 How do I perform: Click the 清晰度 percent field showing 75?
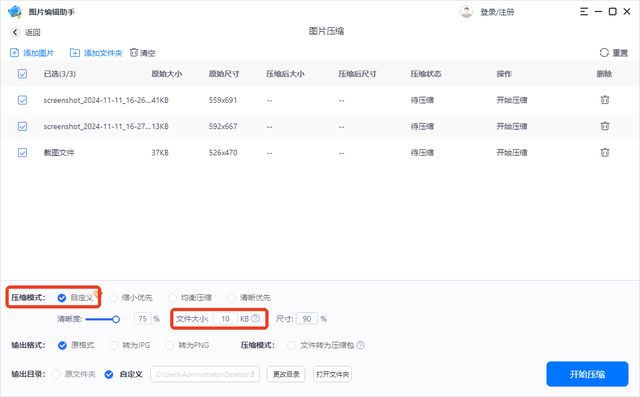click(x=142, y=319)
